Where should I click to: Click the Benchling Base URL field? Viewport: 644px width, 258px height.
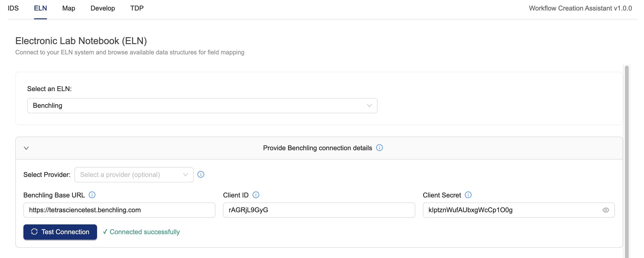tap(119, 210)
